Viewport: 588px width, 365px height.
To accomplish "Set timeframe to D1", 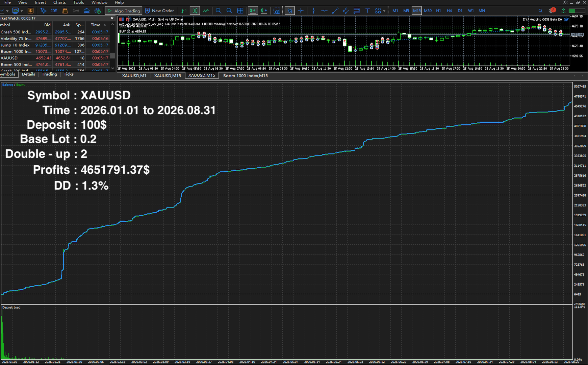I will (x=460, y=11).
